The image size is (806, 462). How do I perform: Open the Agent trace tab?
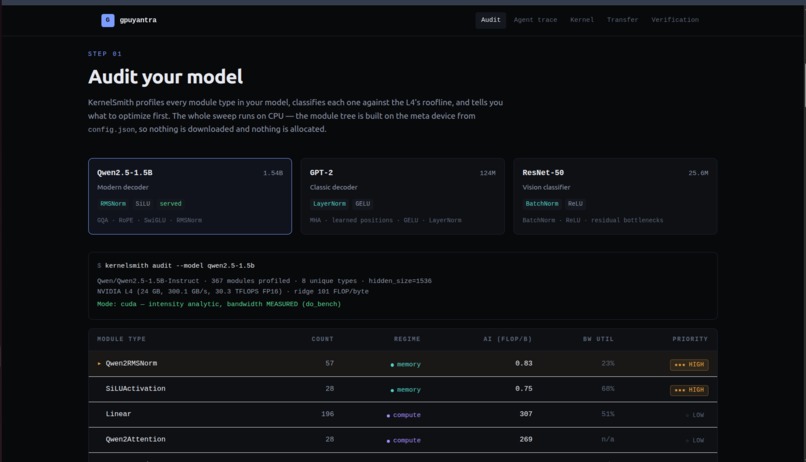point(535,20)
